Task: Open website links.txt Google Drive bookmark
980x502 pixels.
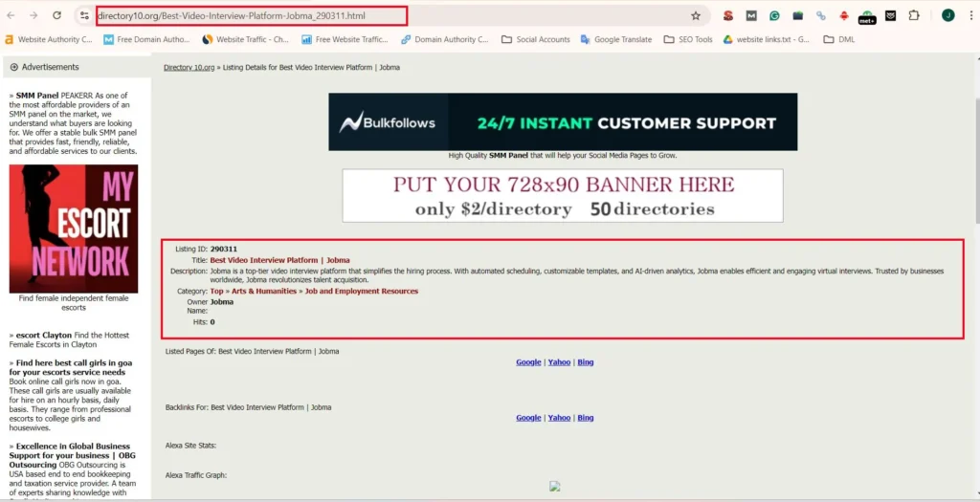Action: tap(767, 39)
